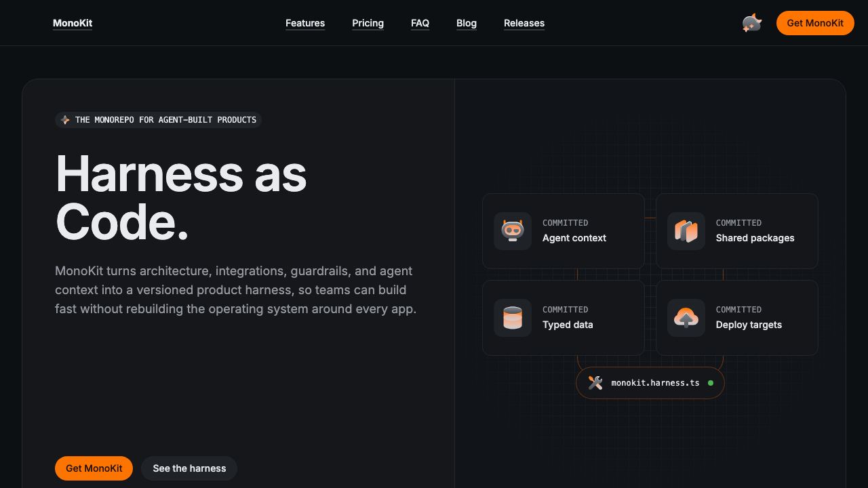Click the 'Harness as Code.' headline
This screenshot has width=868, height=488.
coord(181,198)
